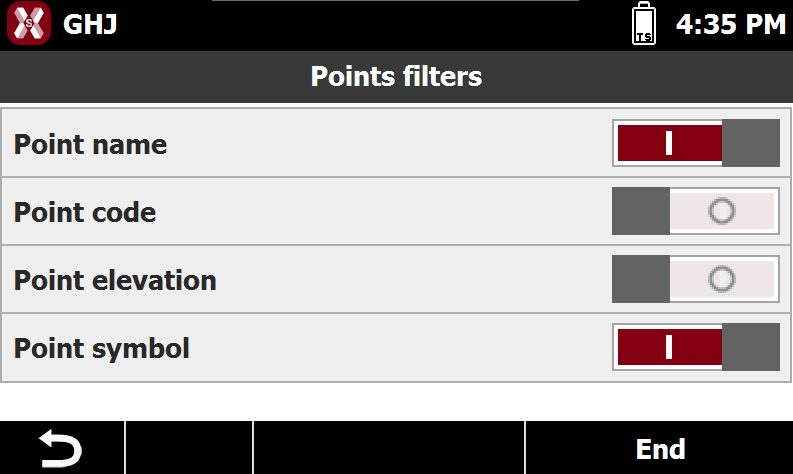Click the gray knob of Point name switch
This screenshot has width=793, height=474.
tap(751, 143)
